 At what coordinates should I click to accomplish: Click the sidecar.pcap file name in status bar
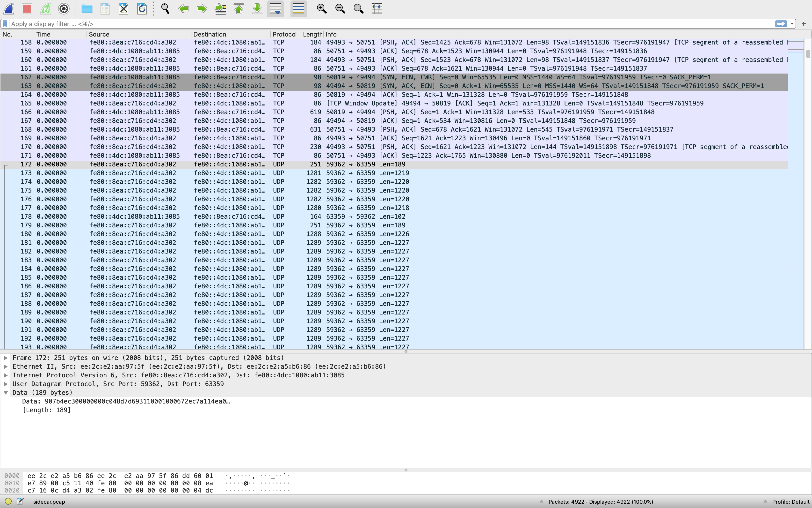[49, 502]
